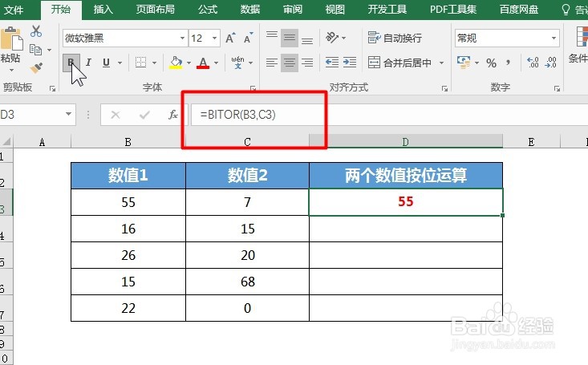Open the paste options dropdown arrow

tap(11, 70)
